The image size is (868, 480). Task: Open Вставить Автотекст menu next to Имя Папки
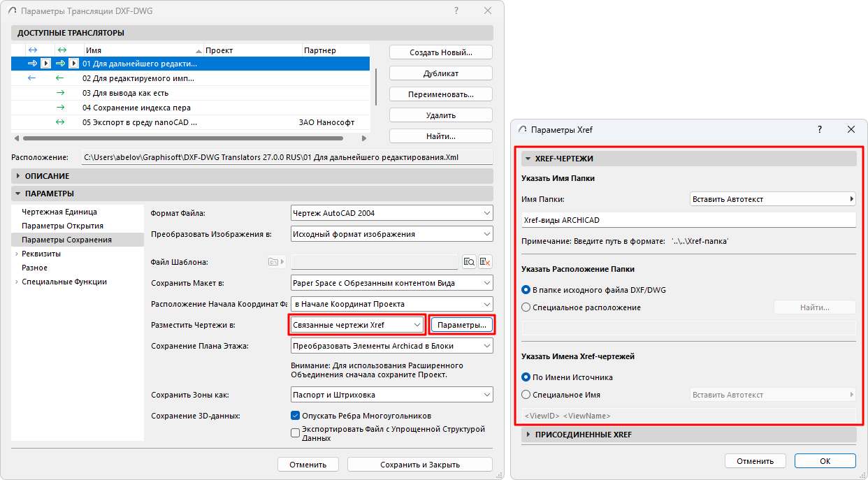pyautogui.click(x=773, y=199)
